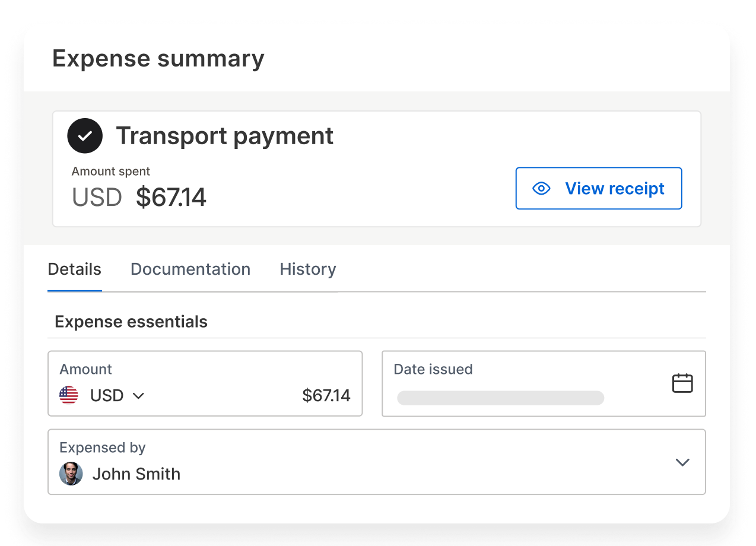Open the calendar icon for Date issued
756x546 pixels.
tap(682, 383)
